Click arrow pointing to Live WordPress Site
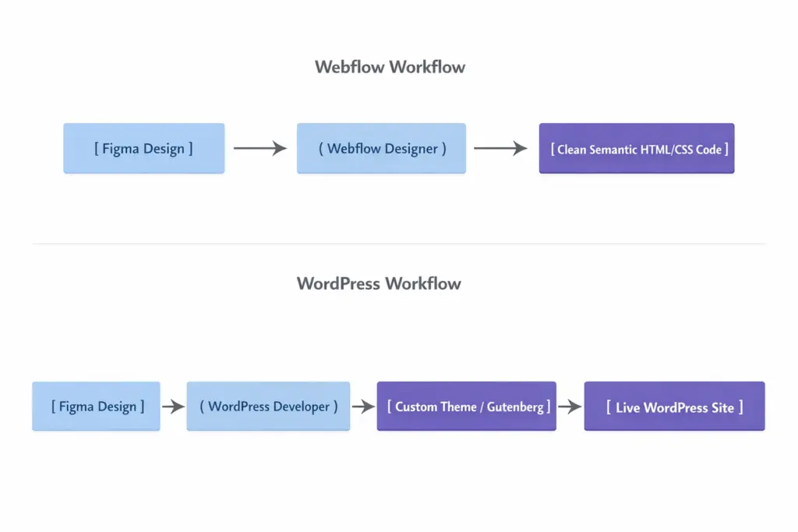This screenshot has height=532, width=798. [x=570, y=407]
